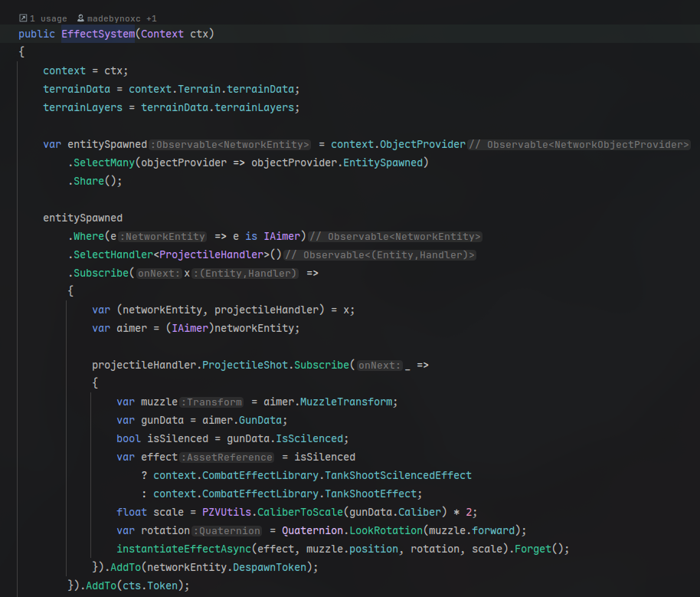
Task: Click the 'Forget' method call
Action: pyautogui.click(x=532, y=549)
